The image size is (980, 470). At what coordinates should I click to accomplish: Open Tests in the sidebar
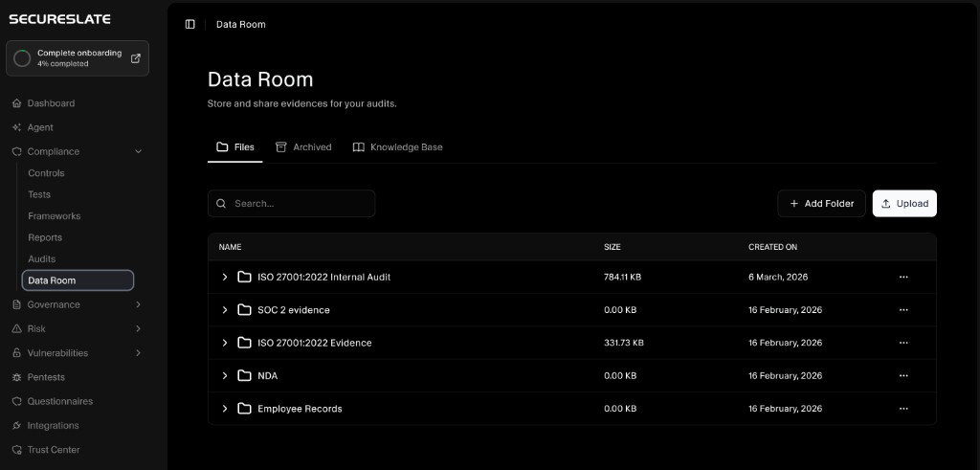click(39, 194)
